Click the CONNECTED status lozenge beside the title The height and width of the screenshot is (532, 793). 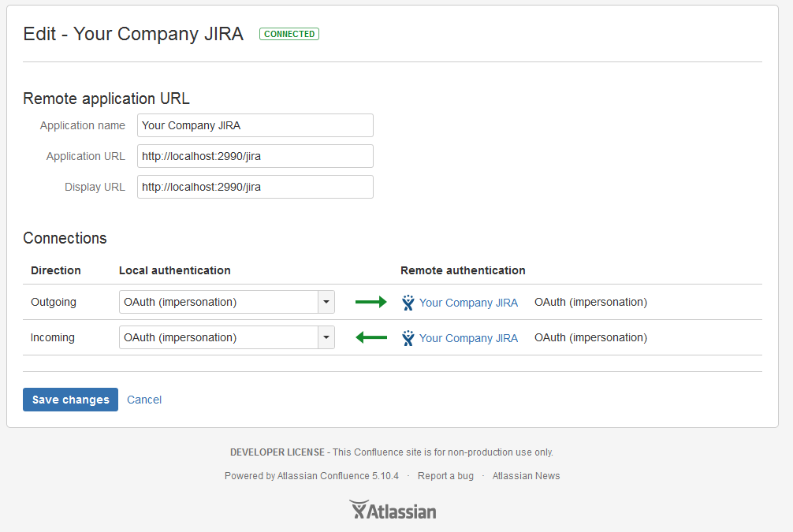pos(289,34)
